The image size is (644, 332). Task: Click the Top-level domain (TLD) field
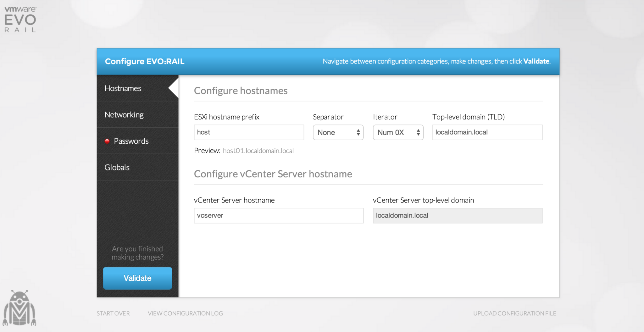pos(487,132)
